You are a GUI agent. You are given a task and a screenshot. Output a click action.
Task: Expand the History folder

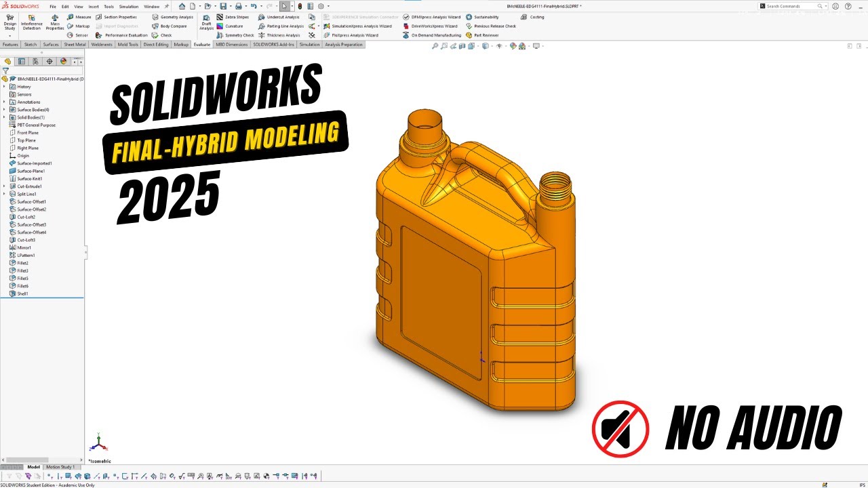[x=4, y=87]
